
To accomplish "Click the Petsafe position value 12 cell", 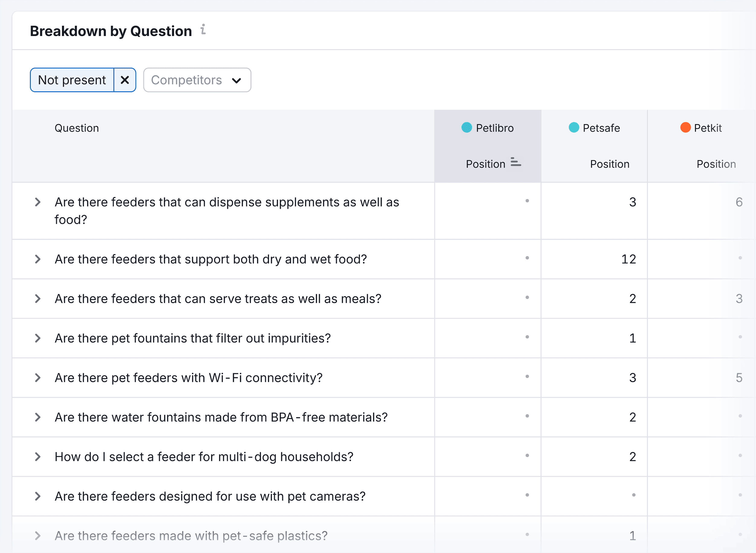I will (x=629, y=259).
